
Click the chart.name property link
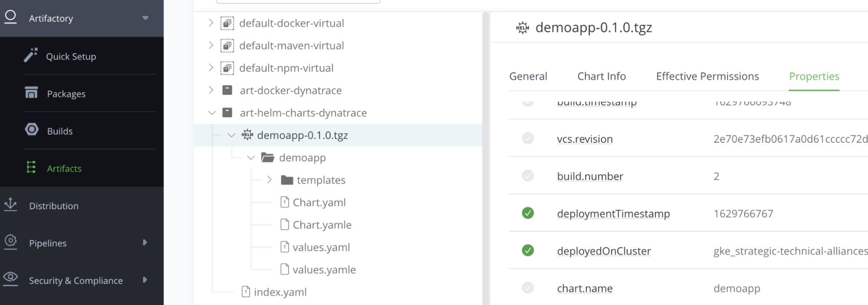pos(584,288)
